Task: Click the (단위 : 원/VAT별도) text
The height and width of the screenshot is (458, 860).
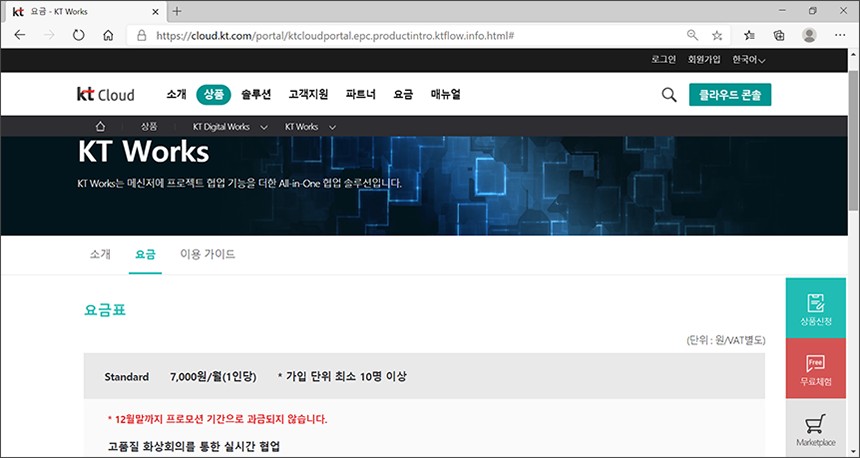Action: (x=726, y=340)
